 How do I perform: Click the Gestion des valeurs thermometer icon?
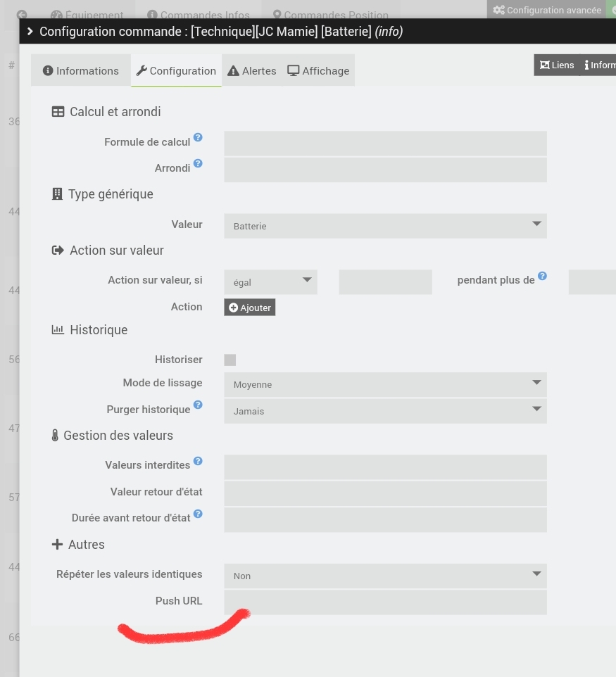click(x=55, y=434)
